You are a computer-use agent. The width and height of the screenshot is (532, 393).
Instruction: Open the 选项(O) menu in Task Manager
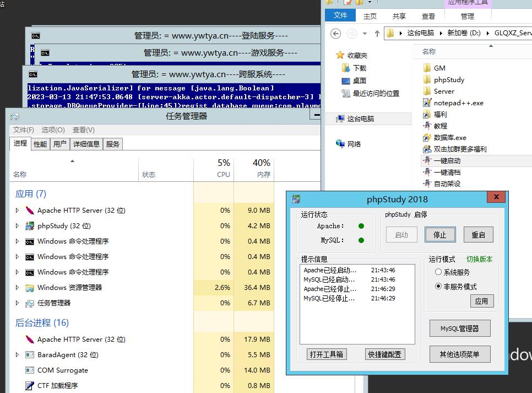[53, 130]
